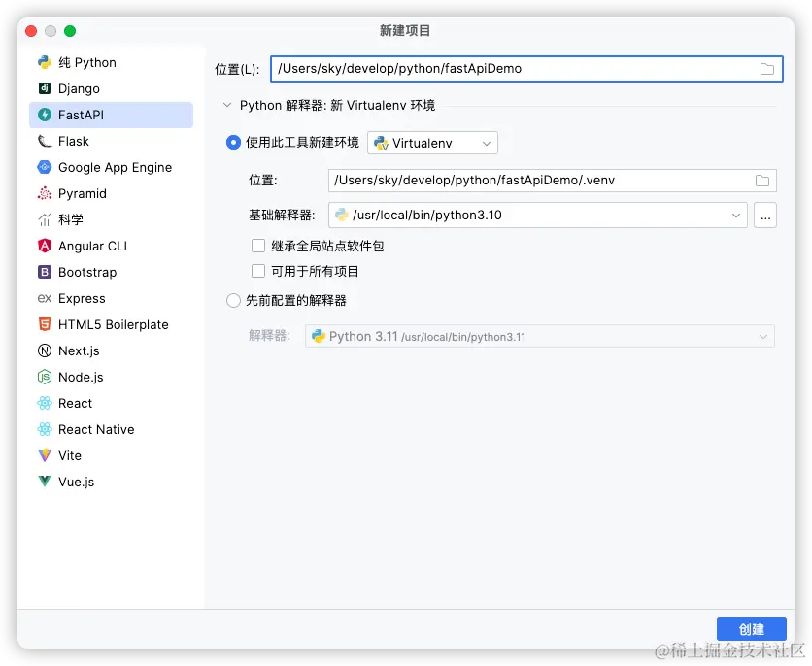
Task: Click the ... browse base interpreter button
Action: (x=765, y=216)
